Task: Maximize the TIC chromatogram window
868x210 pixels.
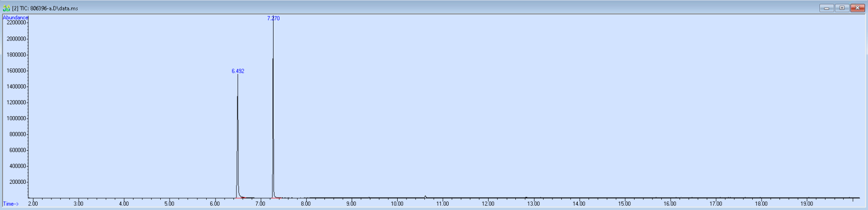Action: (842, 8)
